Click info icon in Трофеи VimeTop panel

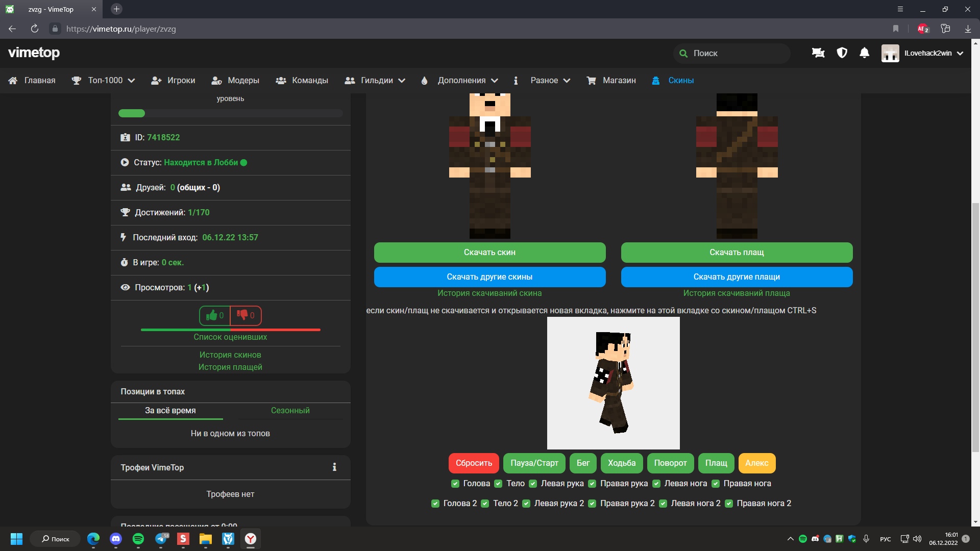(x=334, y=467)
